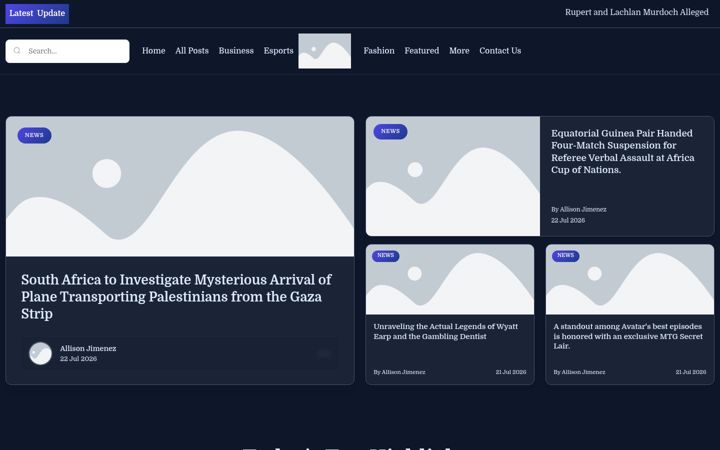Click the Latest Update badge
Screen dimensions: 720x450
[37, 13]
